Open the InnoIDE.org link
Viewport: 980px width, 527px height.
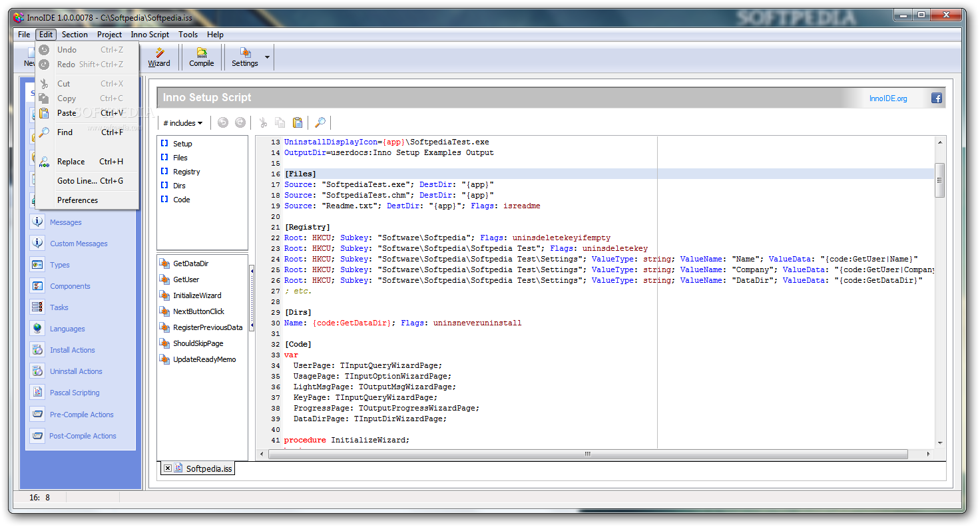tap(888, 98)
